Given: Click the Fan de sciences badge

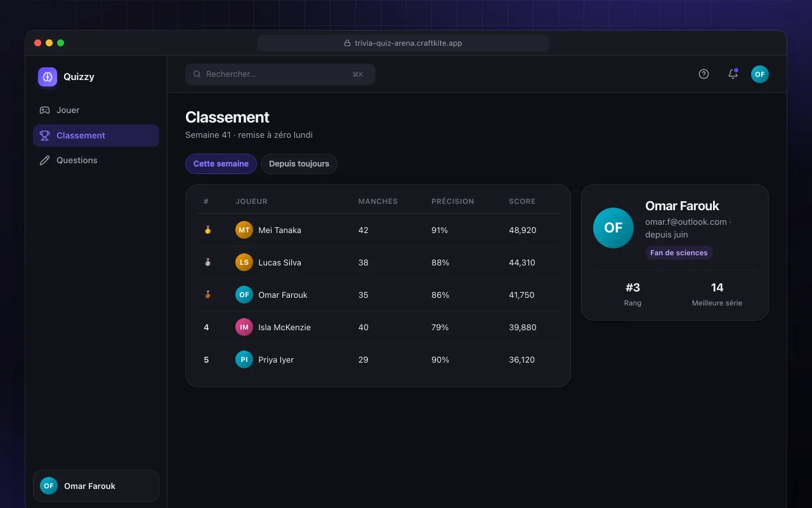Looking at the screenshot, I should (679, 253).
